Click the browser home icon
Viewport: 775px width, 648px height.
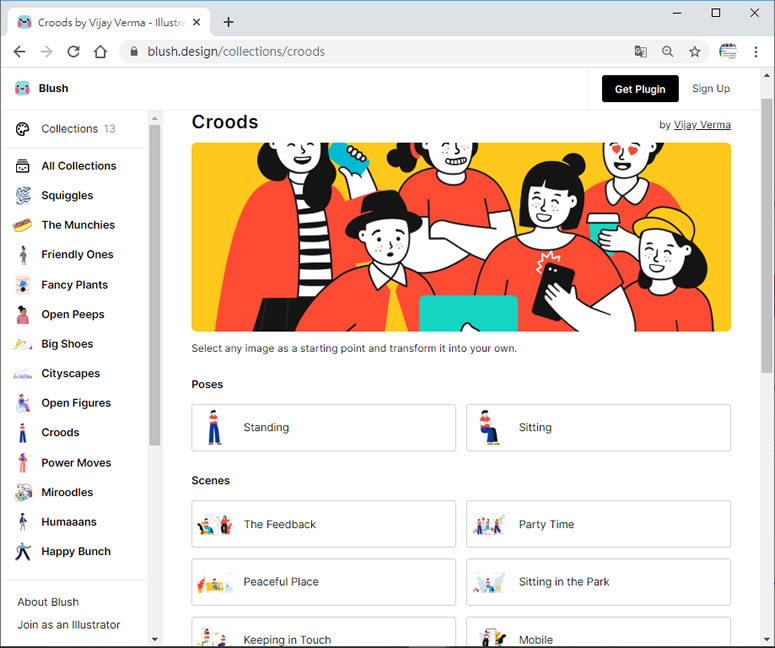click(x=100, y=51)
